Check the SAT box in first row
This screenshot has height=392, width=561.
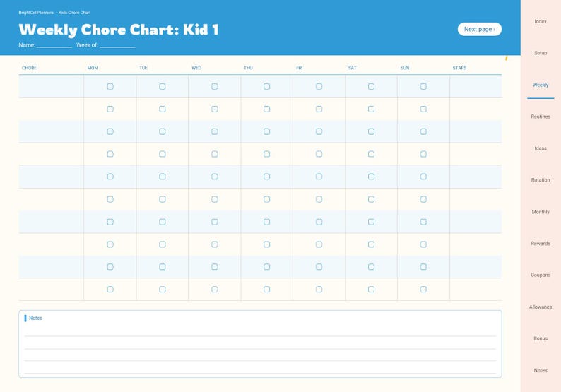coord(371,87)
